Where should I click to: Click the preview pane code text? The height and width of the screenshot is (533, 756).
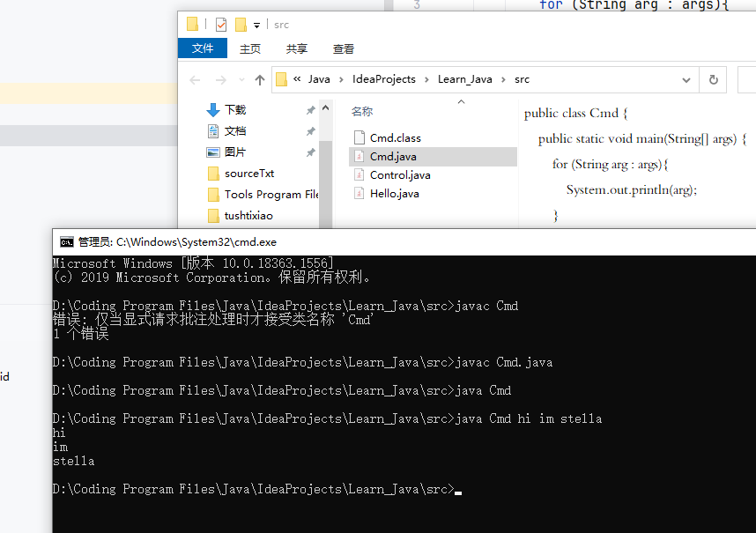(635, 164)
